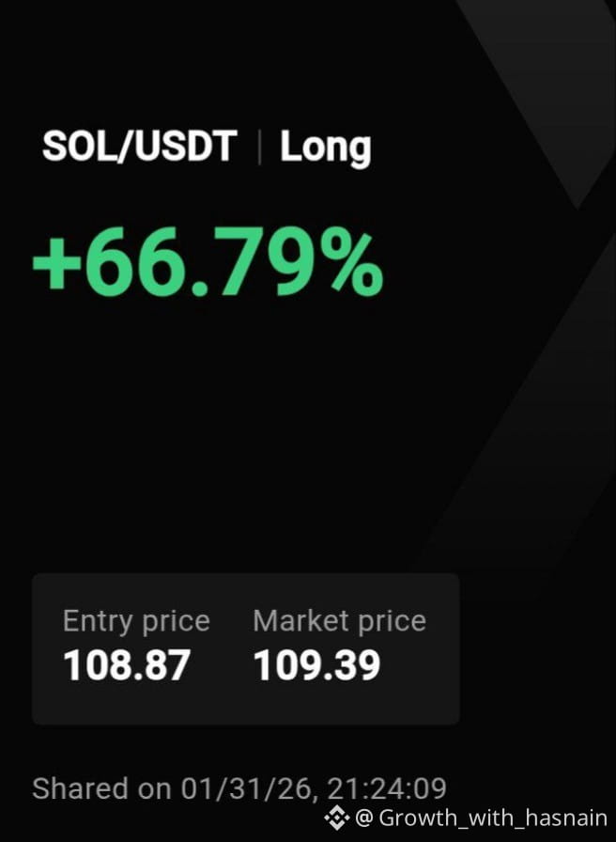Viewport: 616px width, 842px height.
Task: Click the 108.87 entry price value
Action: pos(127,665)
